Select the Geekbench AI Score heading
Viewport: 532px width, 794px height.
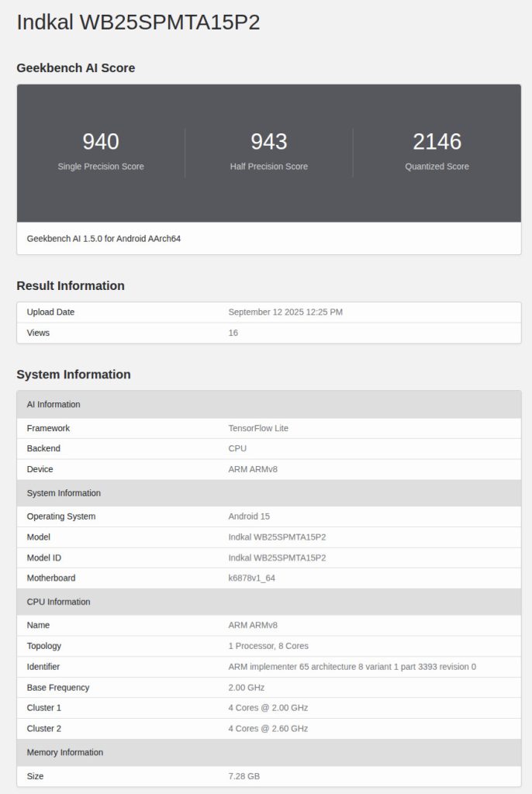click(76, 68)
